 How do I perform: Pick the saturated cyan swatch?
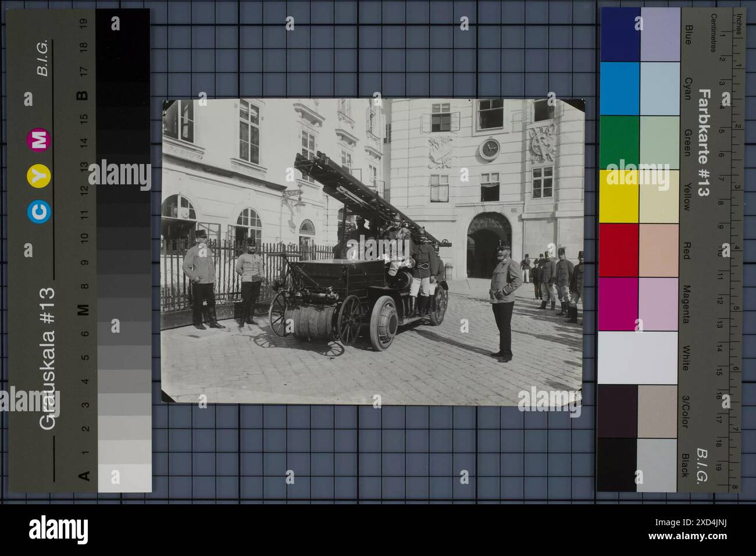(x=619, y=88)
